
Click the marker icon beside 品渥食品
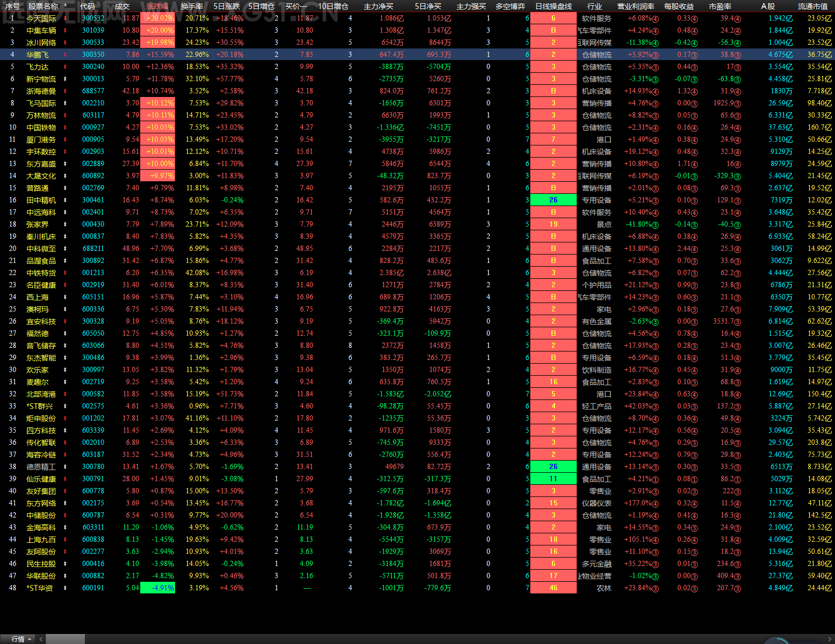[65, 261]
